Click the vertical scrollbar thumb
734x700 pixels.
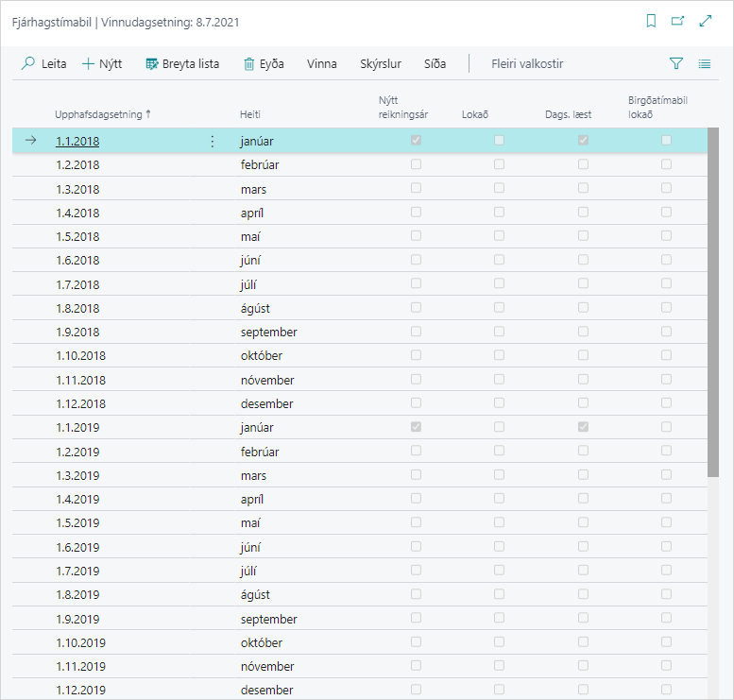coord(713,302)
